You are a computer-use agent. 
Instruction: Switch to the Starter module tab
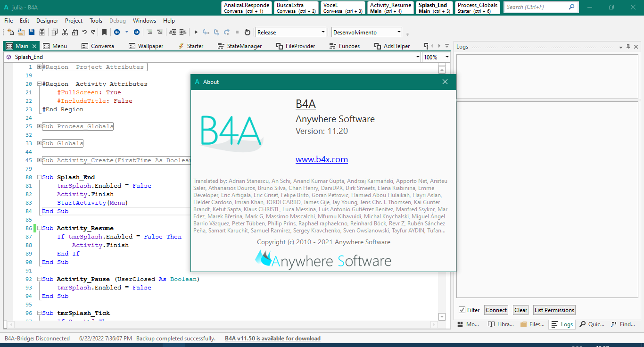190,46
